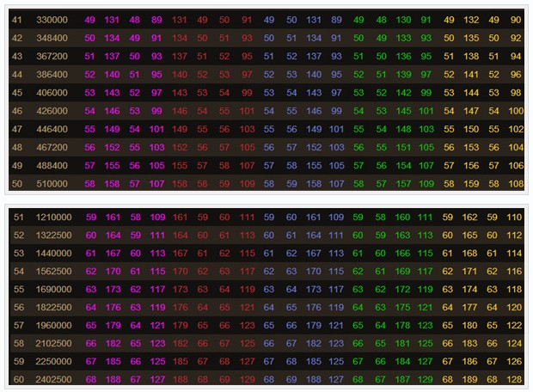Select the green 169 cell
533x392 pixels.
click(402, 272)
